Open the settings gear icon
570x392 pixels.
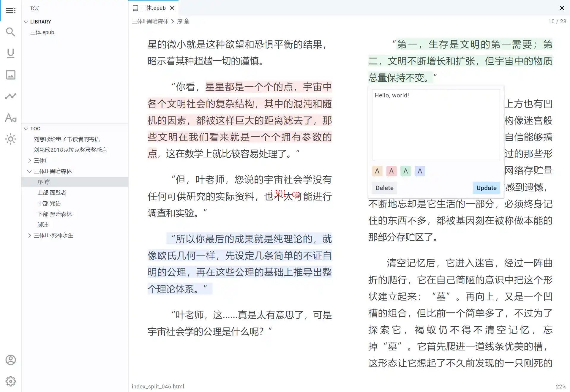(x=11, y=381)
